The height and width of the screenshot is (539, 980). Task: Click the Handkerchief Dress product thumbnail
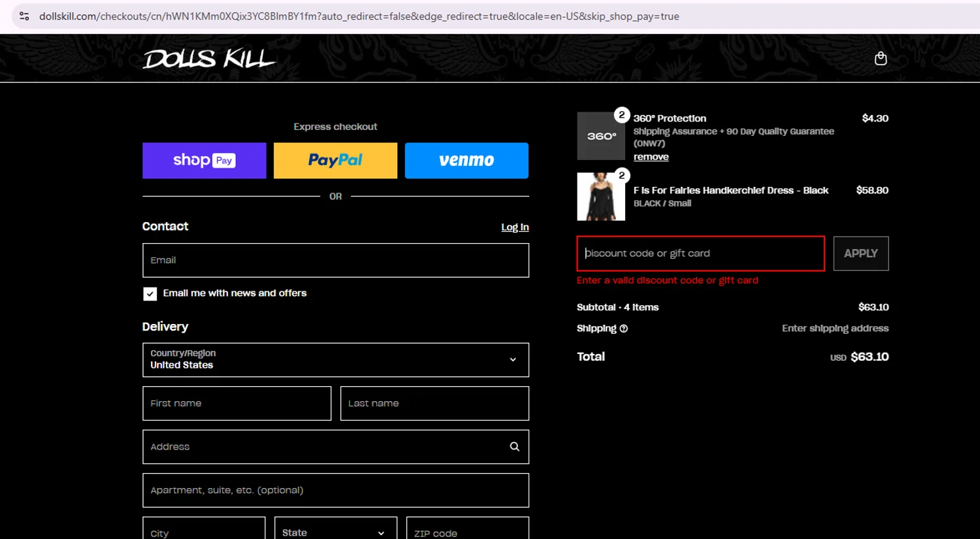pyautogui.click(x=601, y=197)
